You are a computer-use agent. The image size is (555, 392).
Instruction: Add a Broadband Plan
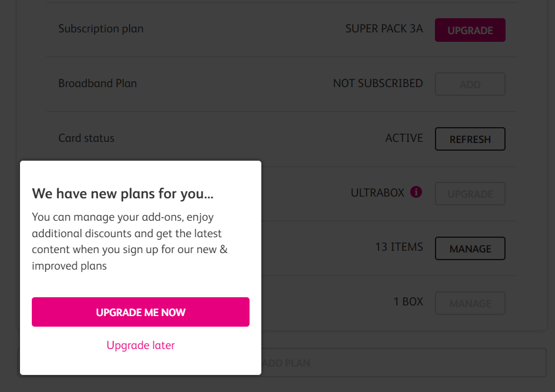coord(470,84)
